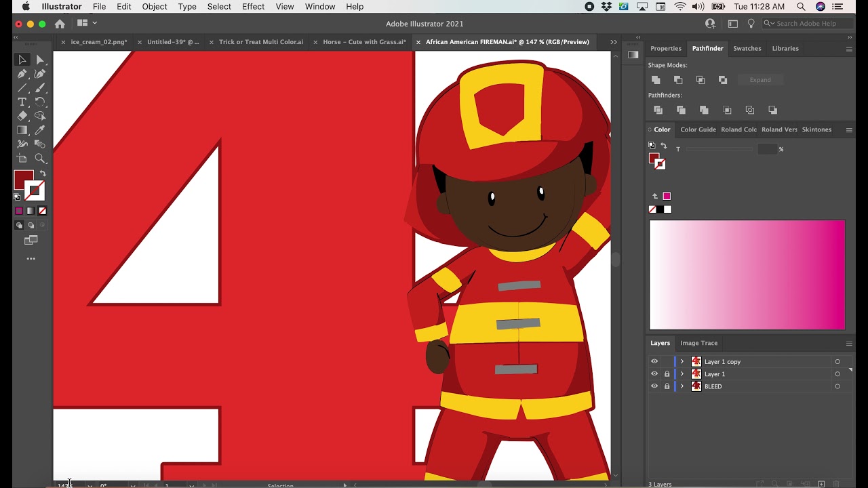868x488 pixels.
Task: Click the Trim pathfinder icon
Action: click(681, 110)
